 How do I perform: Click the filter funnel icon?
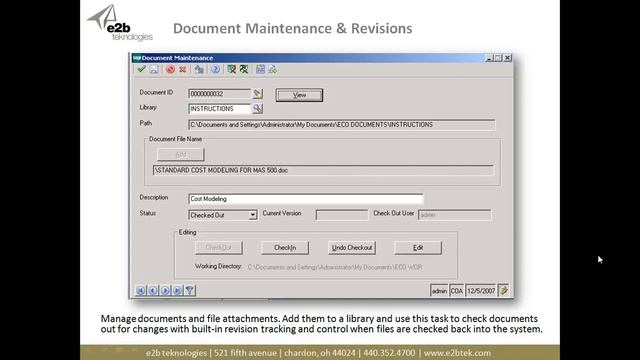point(190,290)
